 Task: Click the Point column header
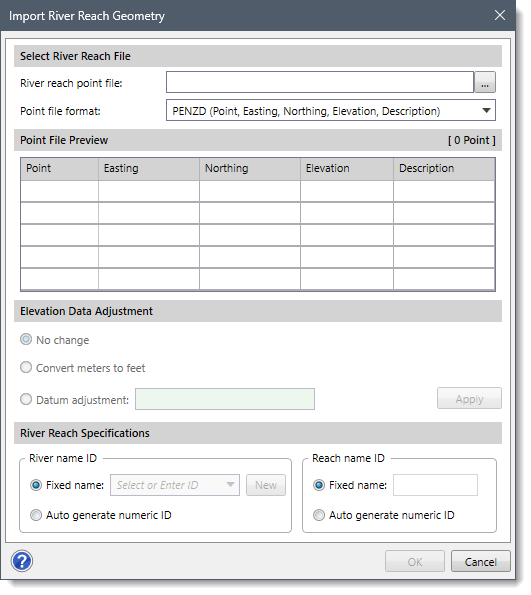click(x=60, y=168)
